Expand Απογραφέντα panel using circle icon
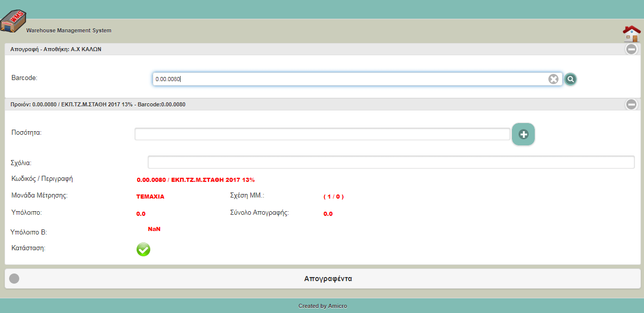 click(14, 279)
